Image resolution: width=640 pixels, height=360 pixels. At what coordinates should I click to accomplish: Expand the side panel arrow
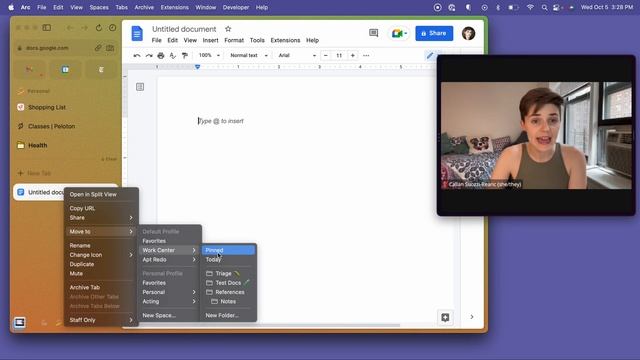(472, 317)
